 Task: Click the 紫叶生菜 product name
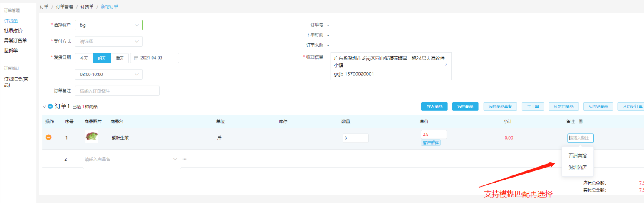(120, 138)
